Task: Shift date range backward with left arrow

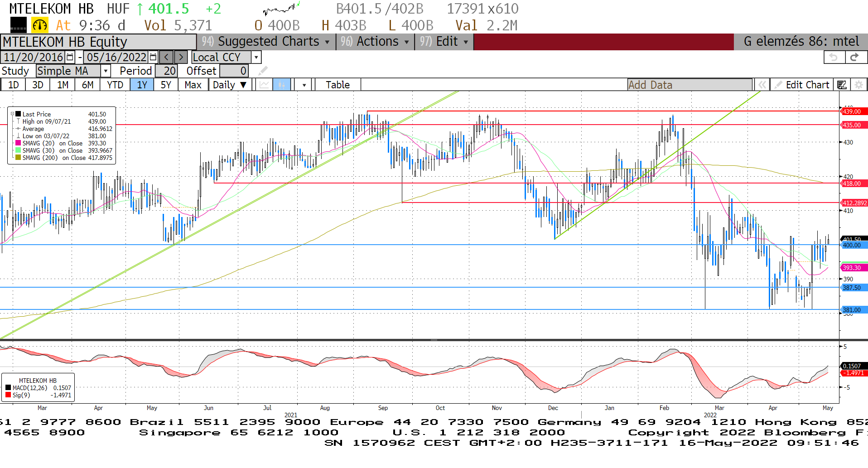Action: point(166,57)
